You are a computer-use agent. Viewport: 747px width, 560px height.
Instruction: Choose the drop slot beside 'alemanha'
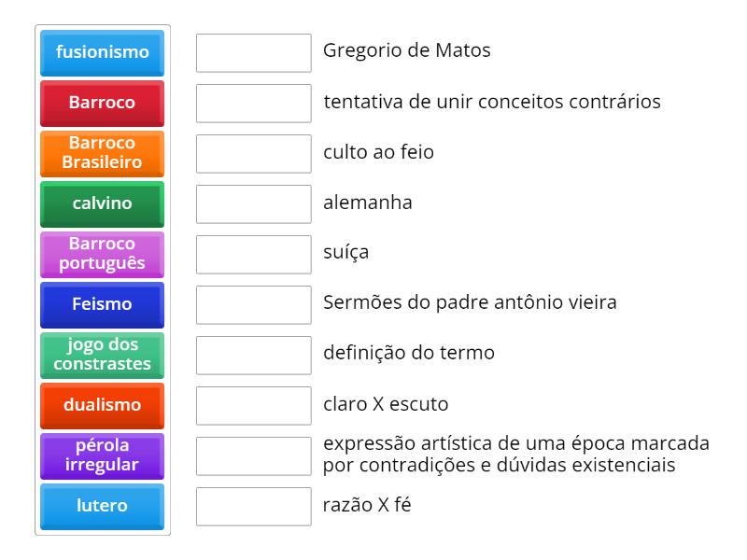(253, 203)
